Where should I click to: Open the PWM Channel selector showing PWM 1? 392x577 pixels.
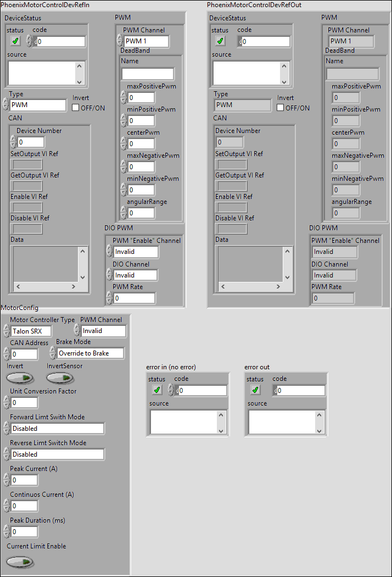pyautogui.click(x=145, y=41)
